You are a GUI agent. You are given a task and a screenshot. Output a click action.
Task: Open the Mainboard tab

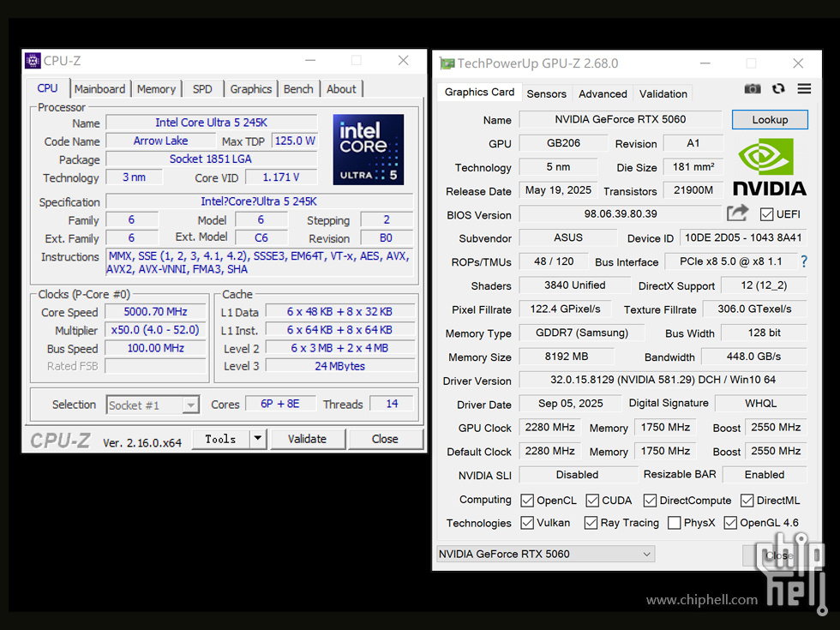click(x=99, y=89)
